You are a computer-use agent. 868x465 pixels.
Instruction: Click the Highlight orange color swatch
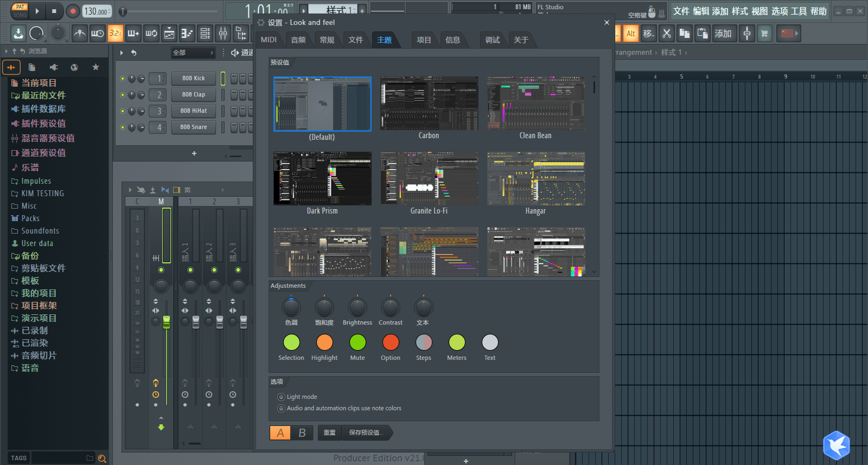(x=324, y=342)
